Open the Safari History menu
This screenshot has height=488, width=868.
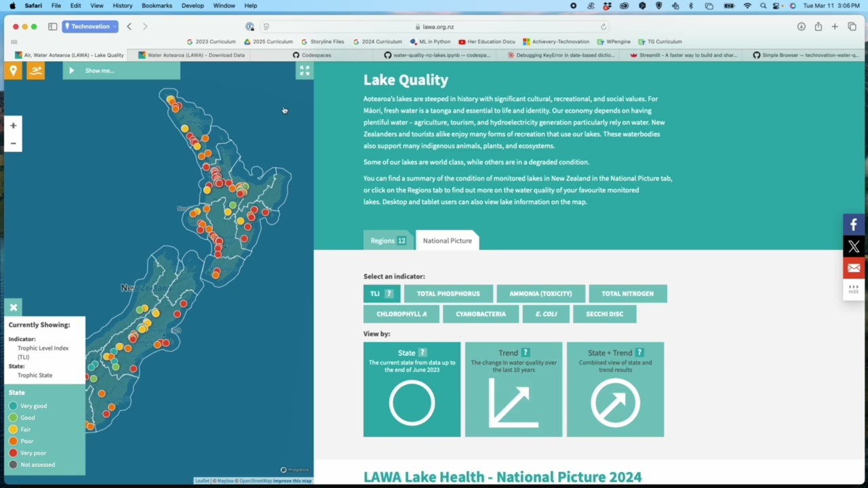pos(123,5)
